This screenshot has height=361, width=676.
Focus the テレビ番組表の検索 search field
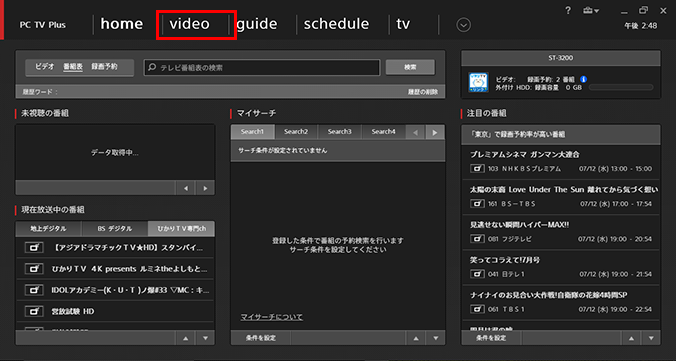pyautogui.click(x=262, y=68)
